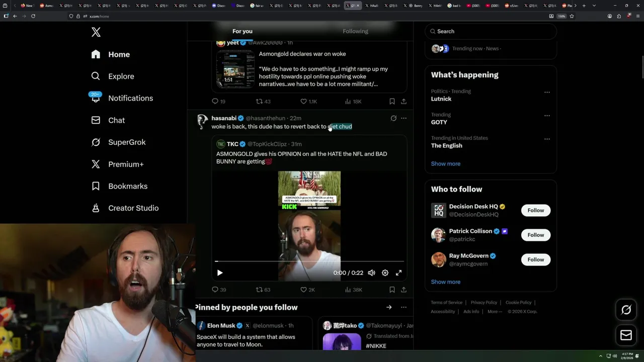Screen dimensions: 644x362
Task: Show more under What's happening
Action: (x=446, y=164)
